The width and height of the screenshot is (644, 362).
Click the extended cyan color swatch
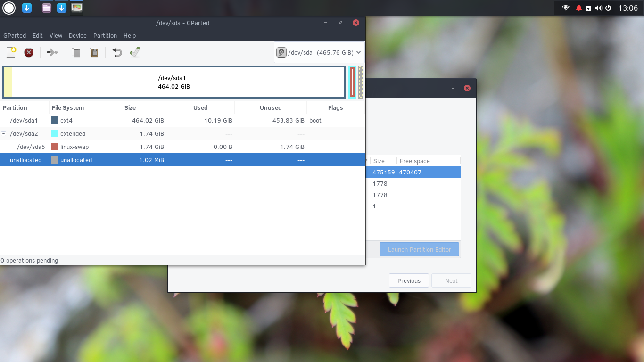click(x=55, y=134)
